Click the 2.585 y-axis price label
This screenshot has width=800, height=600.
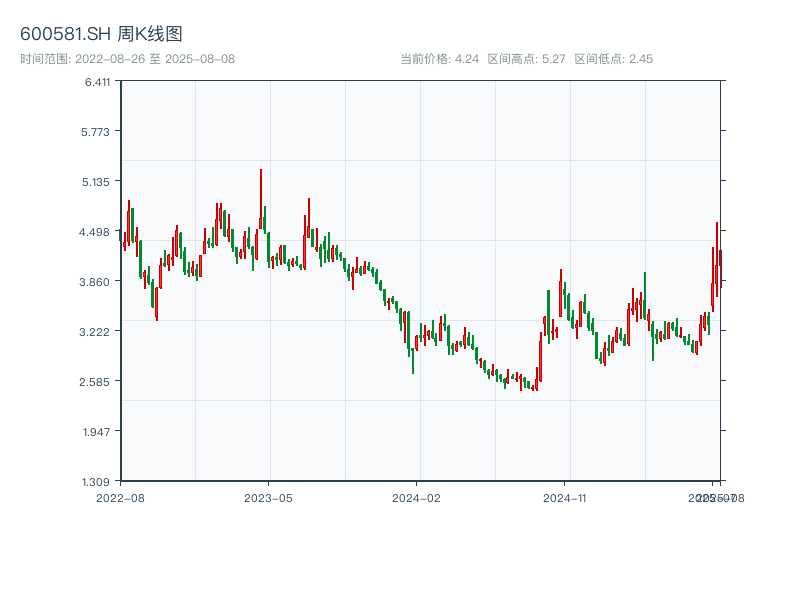tap(97, 381)
